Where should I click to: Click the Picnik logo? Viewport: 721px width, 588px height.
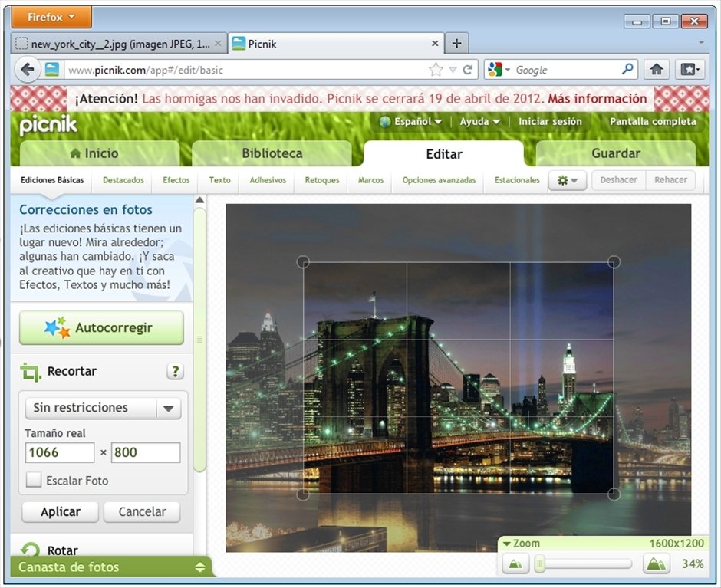(x=48, y=125)
